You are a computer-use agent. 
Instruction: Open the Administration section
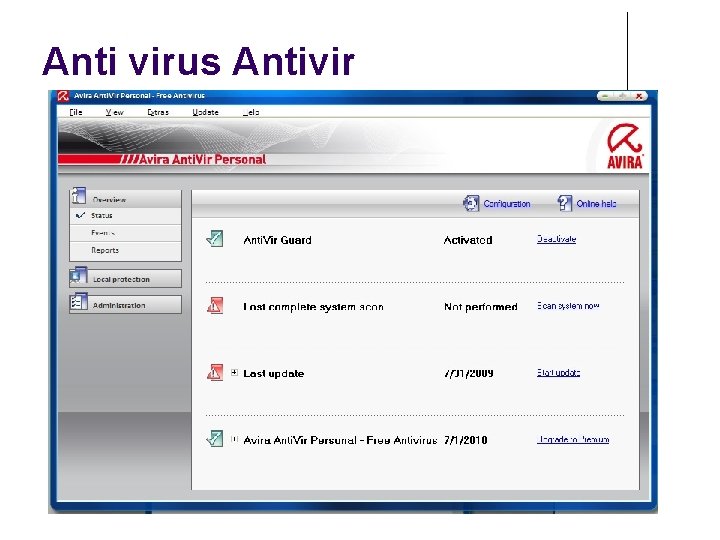click(125, 305)
